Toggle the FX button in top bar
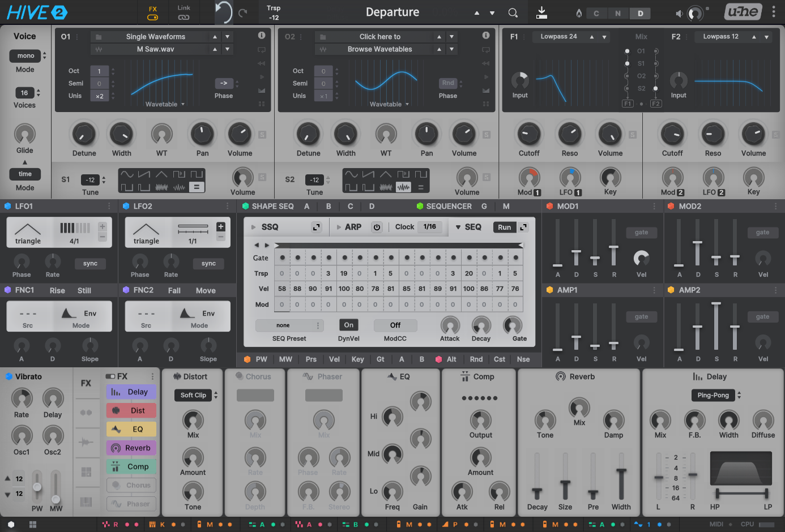 153,12
